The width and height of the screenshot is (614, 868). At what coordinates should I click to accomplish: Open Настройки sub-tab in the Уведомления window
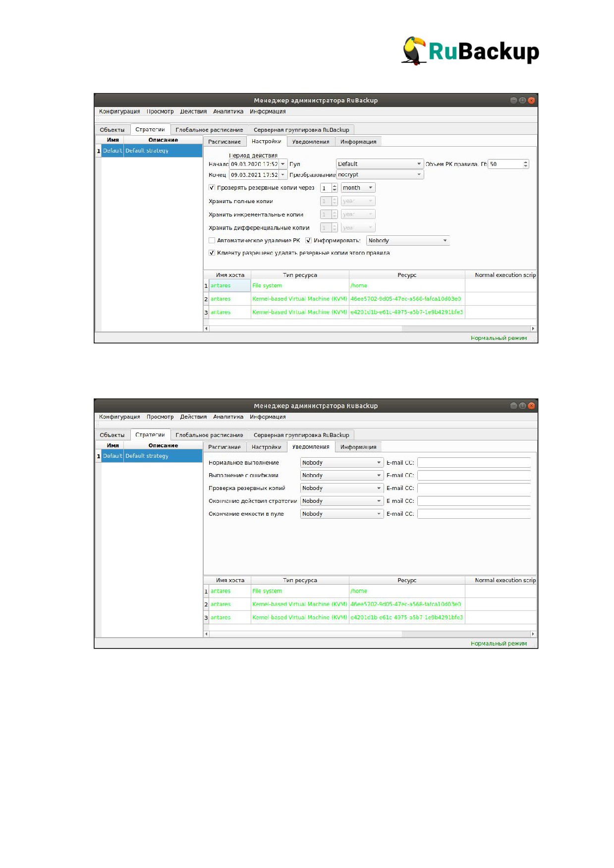tap(266, 447)
